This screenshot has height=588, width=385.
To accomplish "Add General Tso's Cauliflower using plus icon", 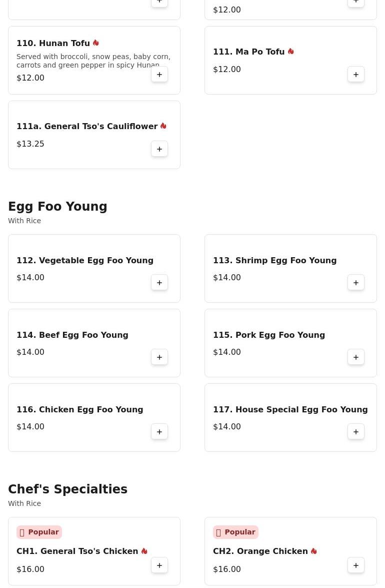I will click(159, 149).
